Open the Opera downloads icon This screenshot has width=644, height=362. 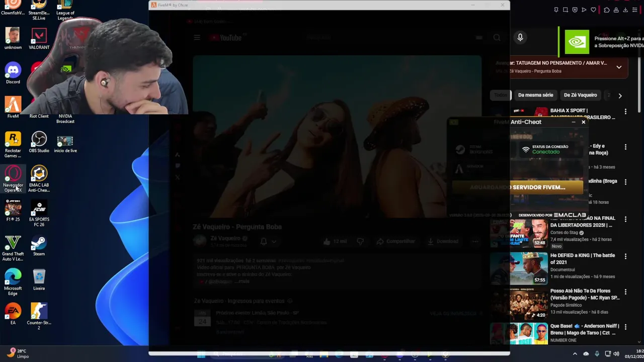coord(625,10)
